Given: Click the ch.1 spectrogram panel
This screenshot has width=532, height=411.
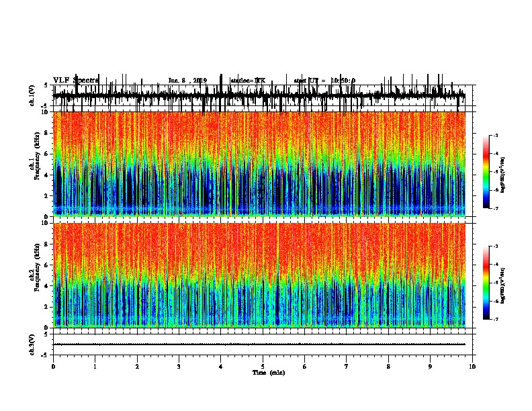Looking at the screenshot, I should pos(259,164).
